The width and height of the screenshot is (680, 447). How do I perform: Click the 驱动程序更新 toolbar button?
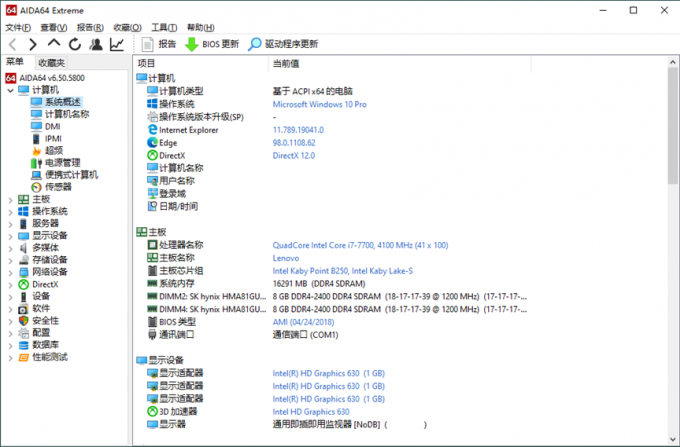click(283, 44)
